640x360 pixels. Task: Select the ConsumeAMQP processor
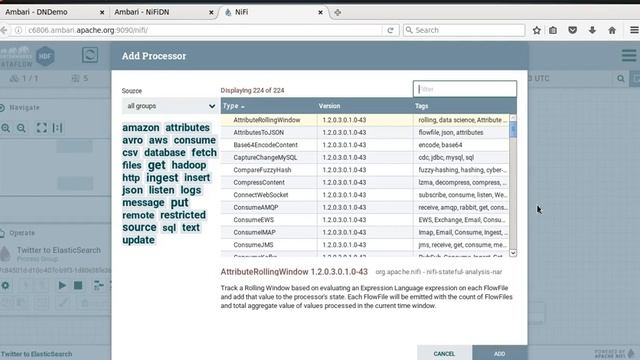tap(364, 207)
